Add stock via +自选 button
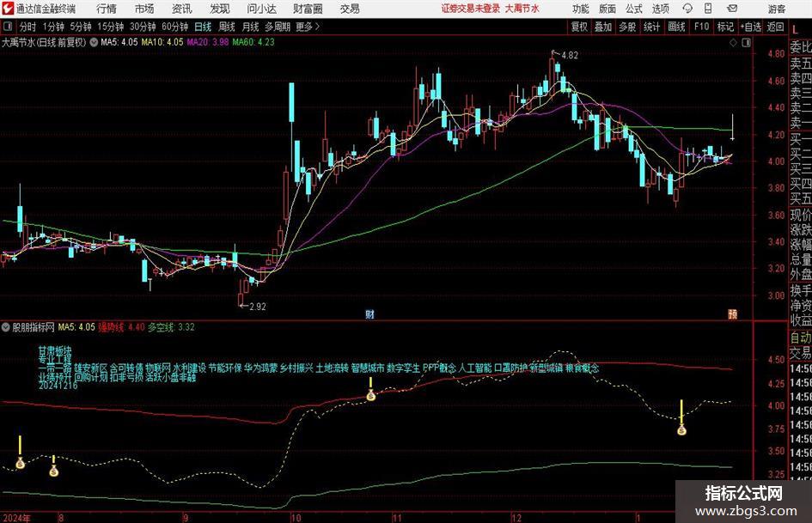This screenshot has height=523, width=812. (x=751, y=27)
